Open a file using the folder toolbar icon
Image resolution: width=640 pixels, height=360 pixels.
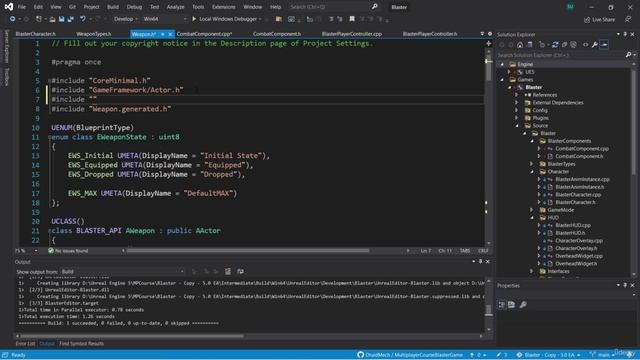coord(52,19)
